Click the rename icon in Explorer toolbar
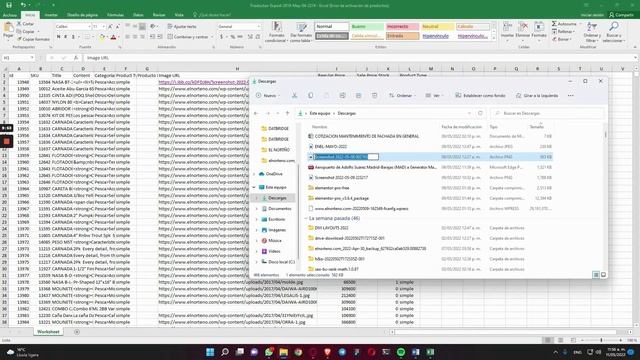This screenshot has height=360, width=640. [342, 96]
